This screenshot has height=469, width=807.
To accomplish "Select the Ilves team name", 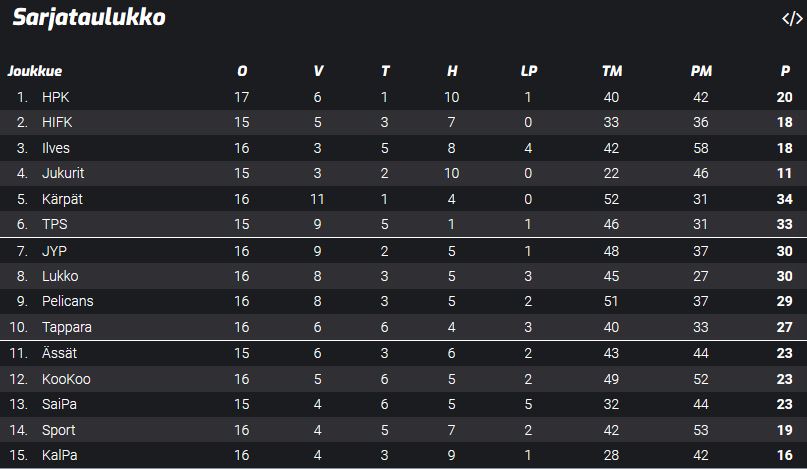I will click(x=56, y=148).
